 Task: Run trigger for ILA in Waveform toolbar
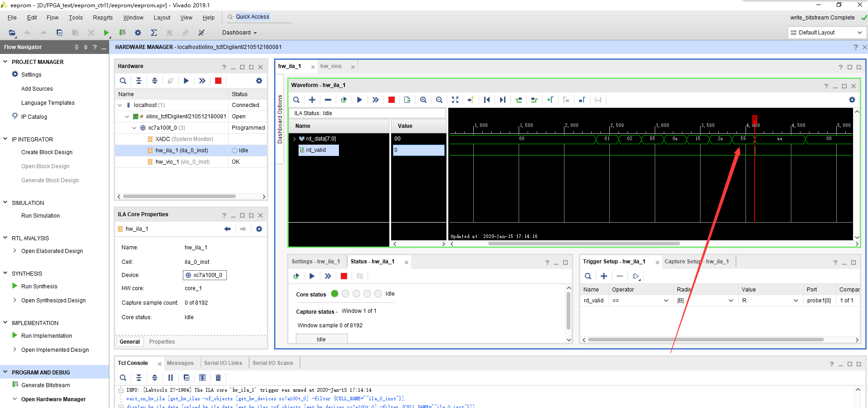pos(360,100)
